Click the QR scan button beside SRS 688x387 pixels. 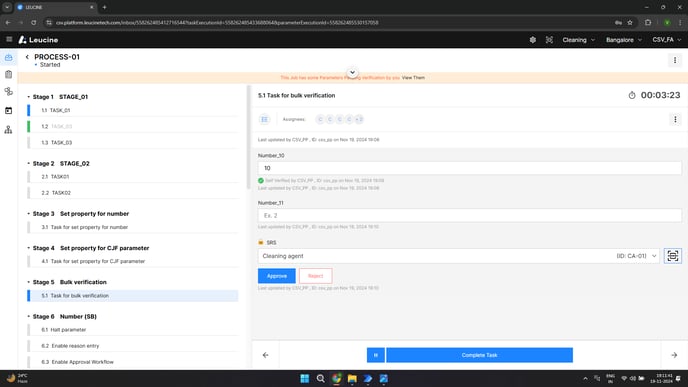click(673, 256)
